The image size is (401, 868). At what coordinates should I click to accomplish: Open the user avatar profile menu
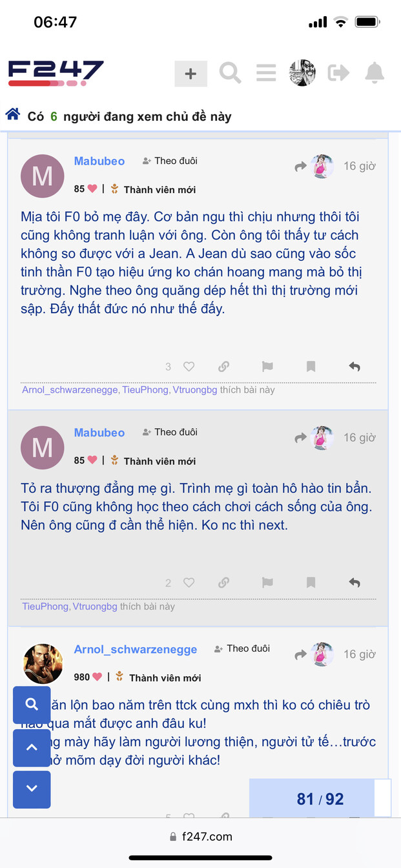[x=302, y=73]
